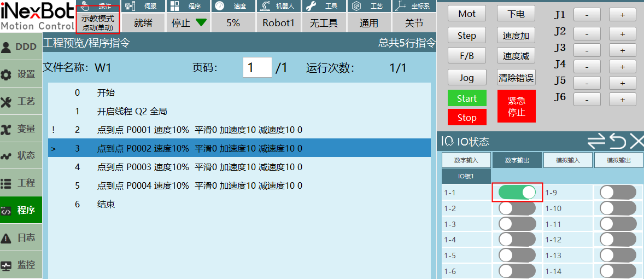Toggle digital output 1-1 off
The image size is (644, 279).
click(517, 193)
